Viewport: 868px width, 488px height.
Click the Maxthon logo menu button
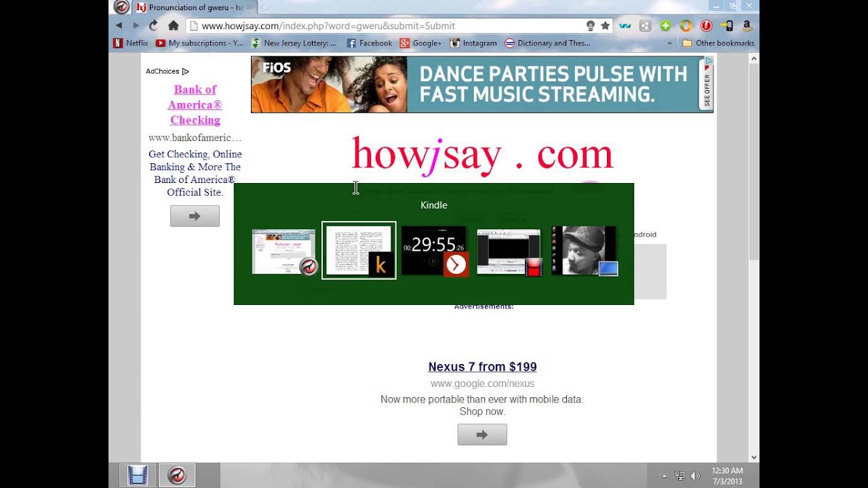[x=121, y=7]
